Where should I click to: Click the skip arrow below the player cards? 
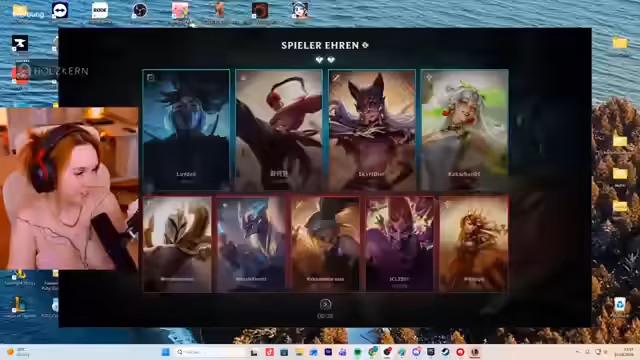325,304
